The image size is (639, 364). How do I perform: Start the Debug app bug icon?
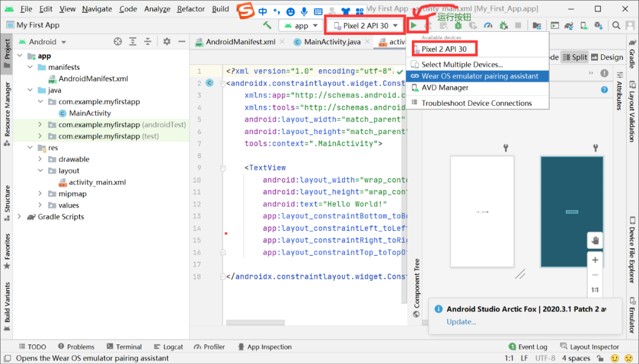(x=459, y=25)
